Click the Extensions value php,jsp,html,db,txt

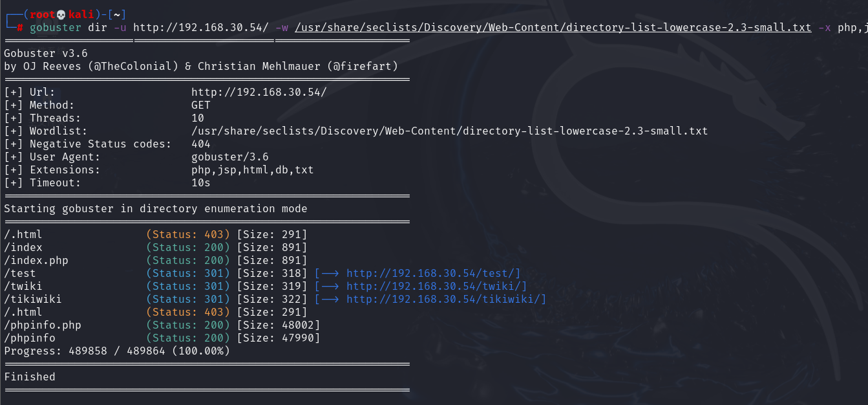(x=253, y=170)
